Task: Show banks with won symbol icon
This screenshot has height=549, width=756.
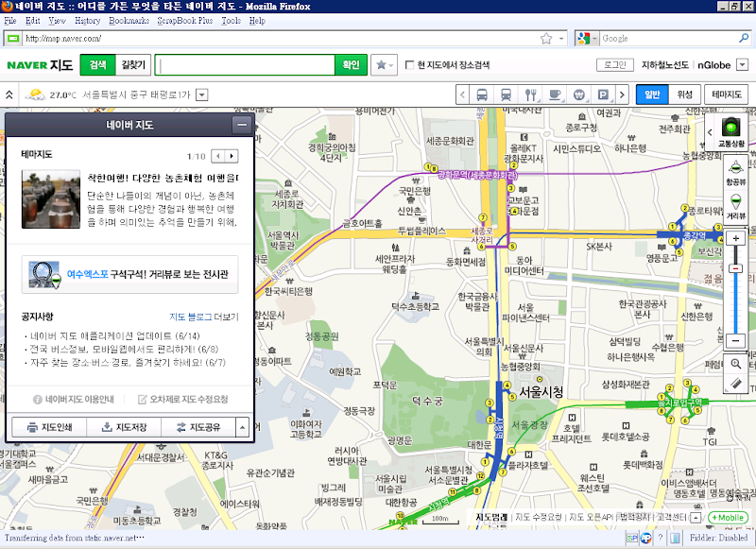Action: [x=579, y=94]
